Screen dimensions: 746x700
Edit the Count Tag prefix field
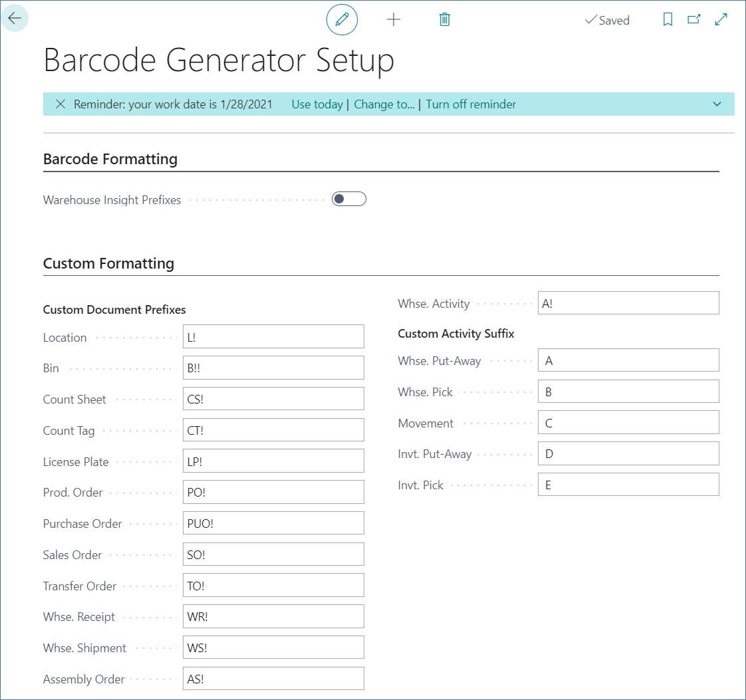tap(273, 430)
